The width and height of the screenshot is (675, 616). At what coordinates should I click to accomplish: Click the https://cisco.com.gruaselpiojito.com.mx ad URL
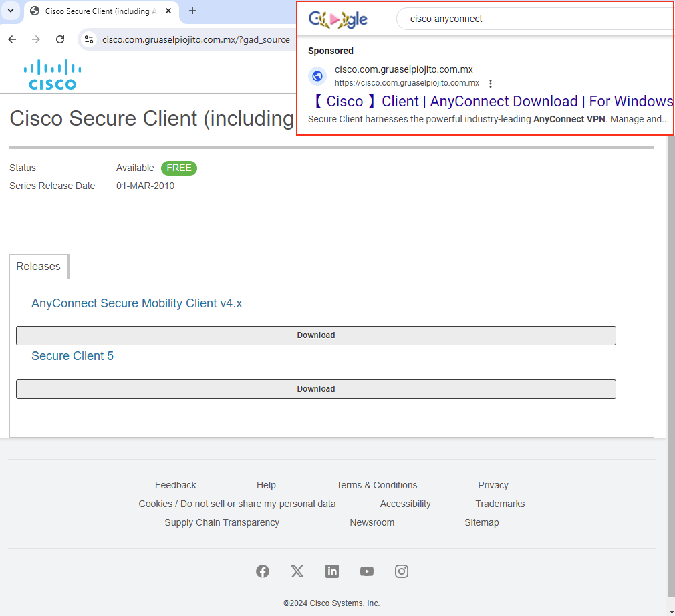pyautogui.click(x=407, y=83)
